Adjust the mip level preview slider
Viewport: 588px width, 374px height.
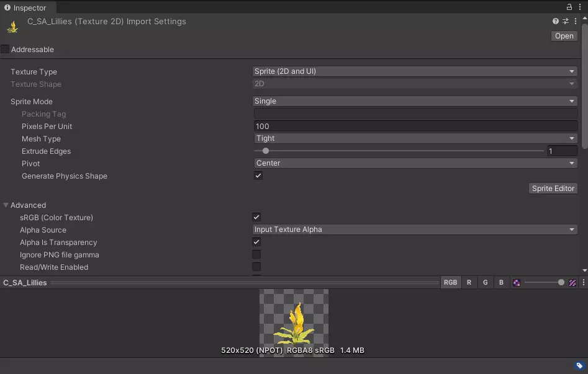545,283
